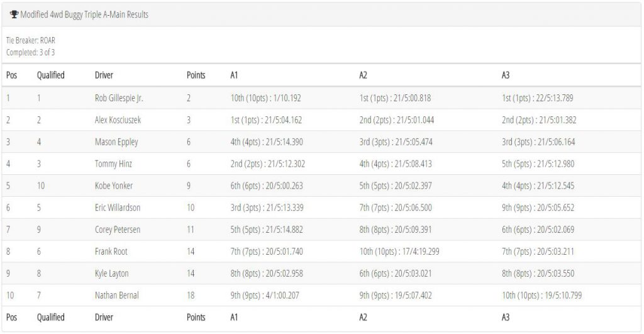Click driver name Mason Eppley
The image size is (644, 334).
[x=116, y=142]
